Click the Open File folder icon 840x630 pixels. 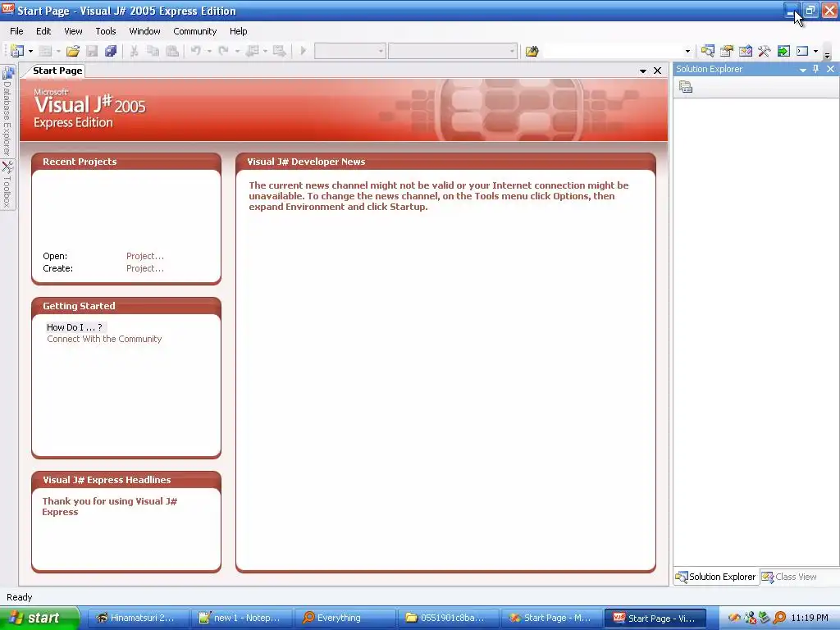[x=73, y=51]
